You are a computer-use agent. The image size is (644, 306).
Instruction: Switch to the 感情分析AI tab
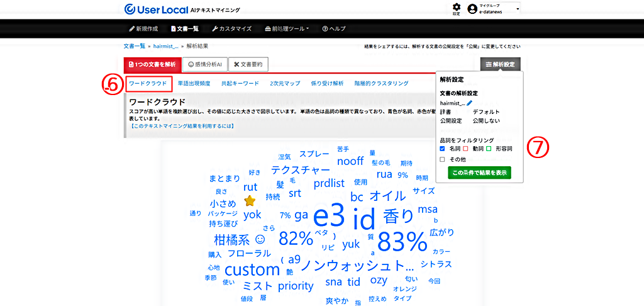[204, 65]
